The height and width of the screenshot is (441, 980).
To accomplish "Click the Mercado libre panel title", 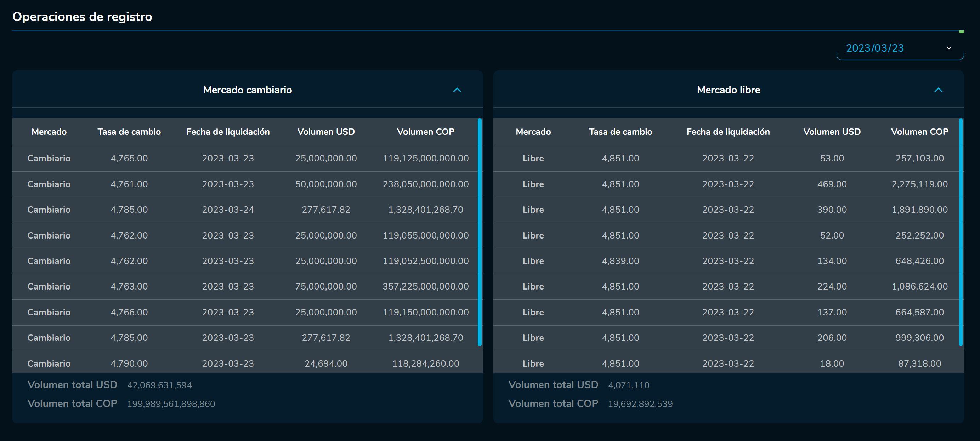I will click(728, 90).
